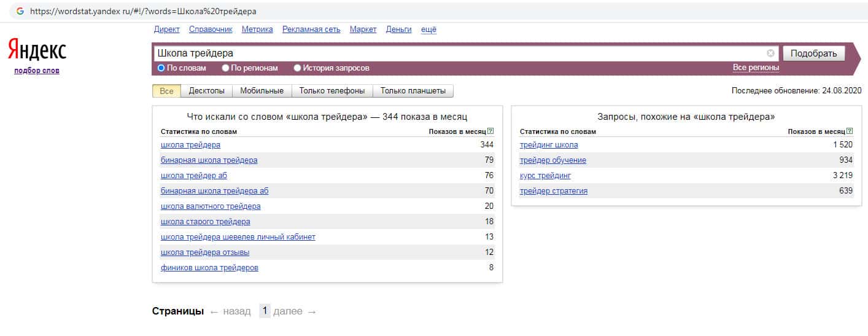Go to 'Директ' in top navigation
Viewport: 868px width, 336px height.
(166, 29)
